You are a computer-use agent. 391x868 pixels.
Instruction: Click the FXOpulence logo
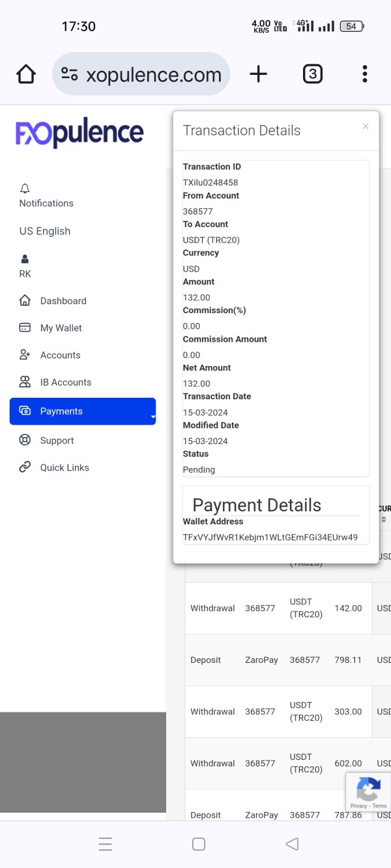coord(80,133)
